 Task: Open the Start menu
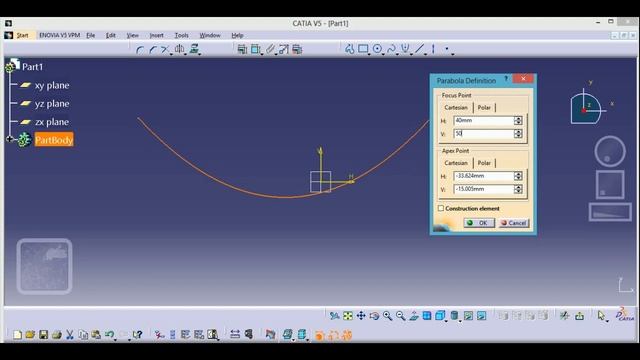[x=22, y=36]
